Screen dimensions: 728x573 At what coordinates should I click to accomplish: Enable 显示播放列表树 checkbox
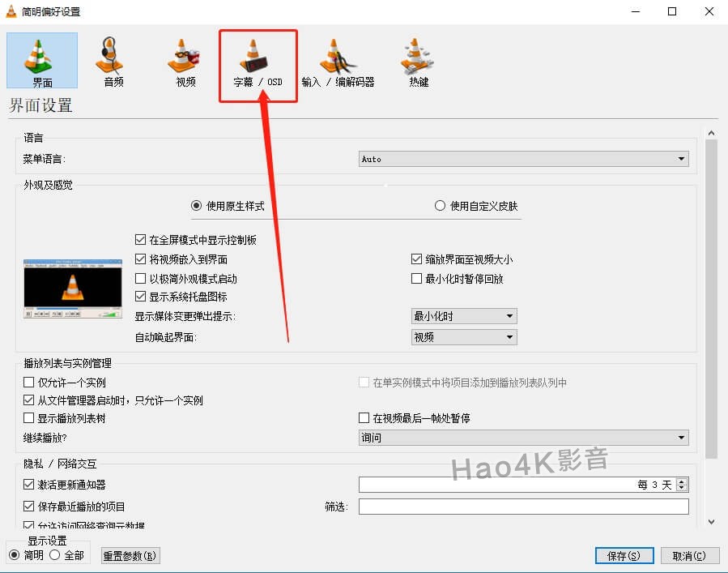(x=29, y=418)
